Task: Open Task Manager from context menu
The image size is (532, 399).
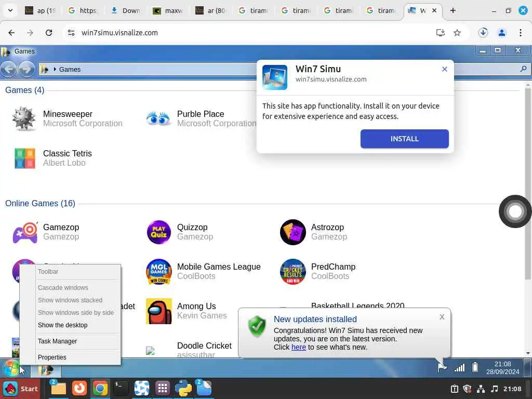Action: 57,341
